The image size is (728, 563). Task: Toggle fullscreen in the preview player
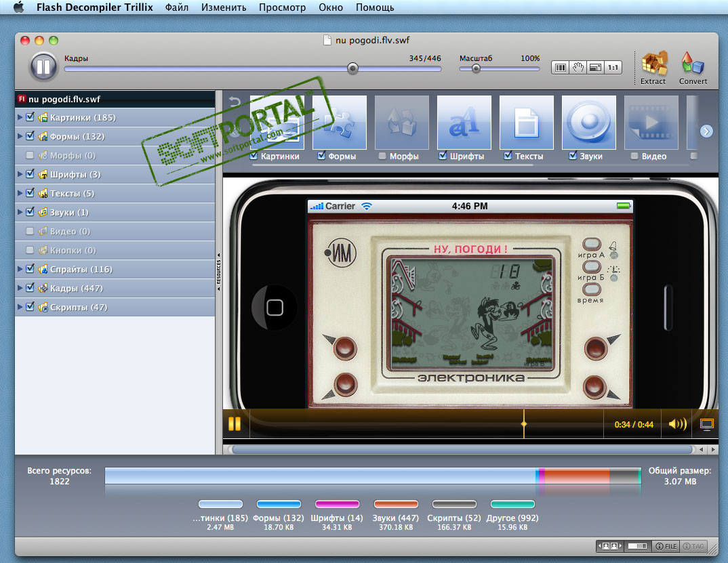coord(706,424)
